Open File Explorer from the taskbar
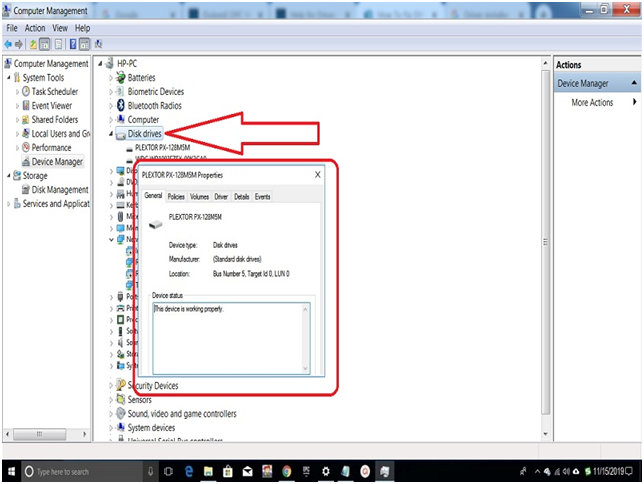 pos(208,471)
